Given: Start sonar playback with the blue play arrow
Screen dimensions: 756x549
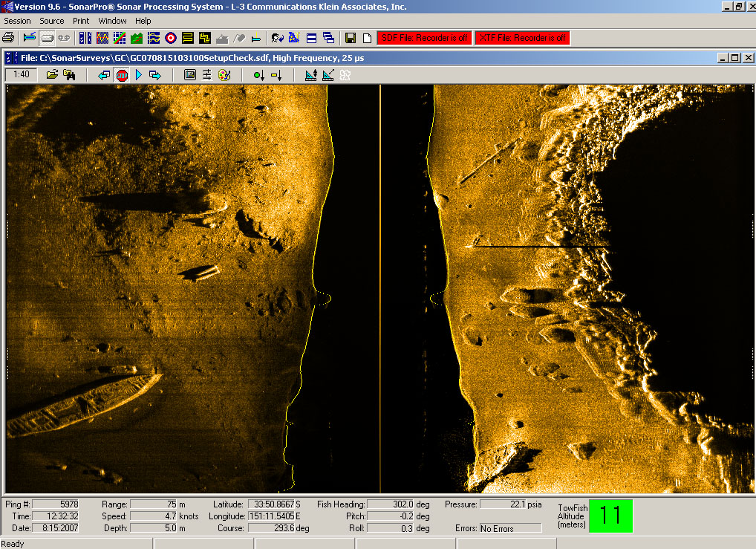Looking at the screenshot, I should click(137, 75).
